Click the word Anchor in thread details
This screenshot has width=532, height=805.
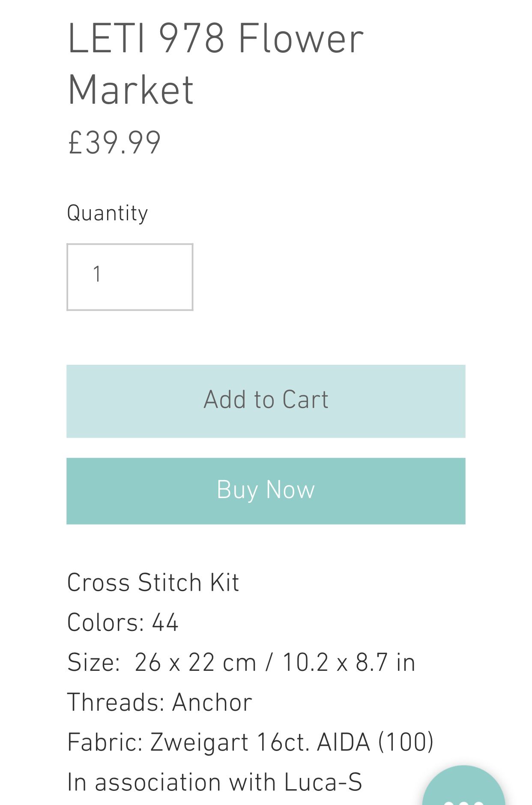coord(212,703)
